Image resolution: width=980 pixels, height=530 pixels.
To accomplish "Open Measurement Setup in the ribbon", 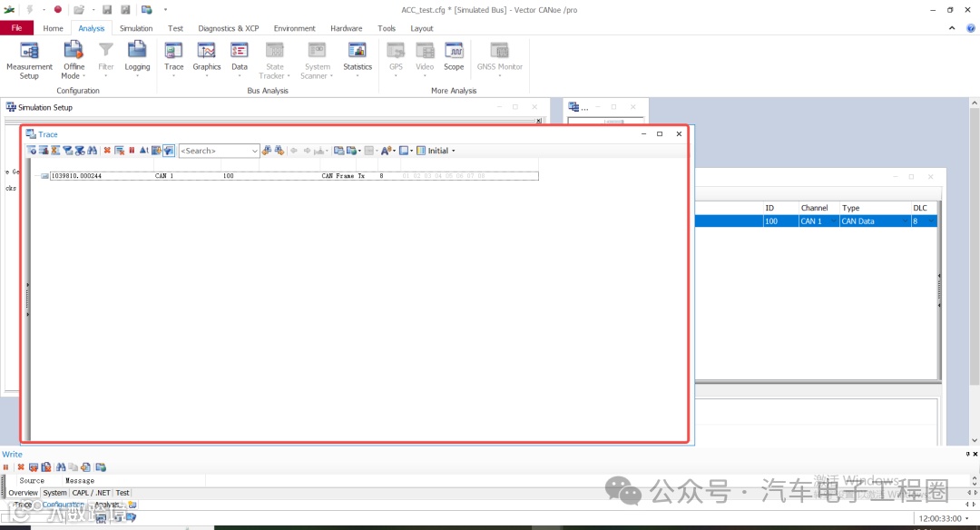I will tap(29, 61).
